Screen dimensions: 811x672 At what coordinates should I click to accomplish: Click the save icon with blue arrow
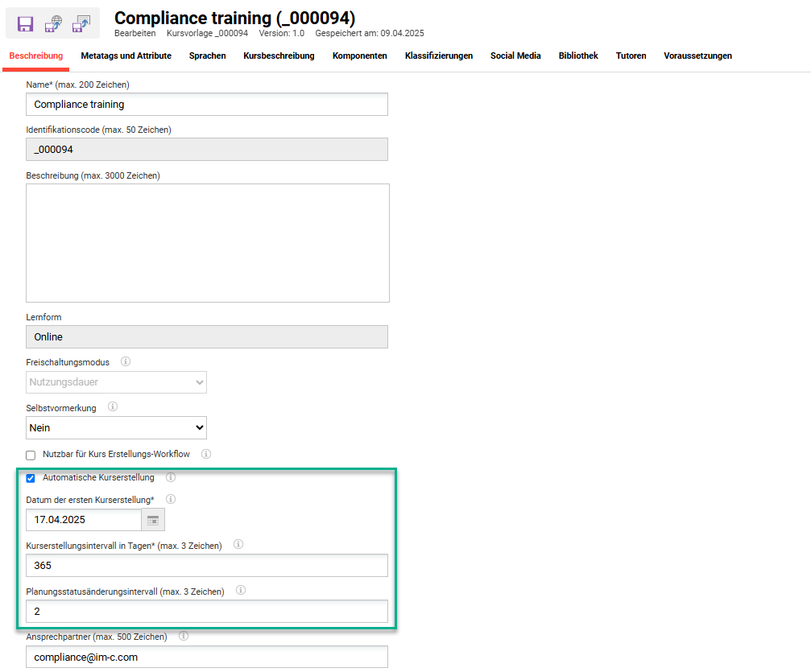coord(81,23)
